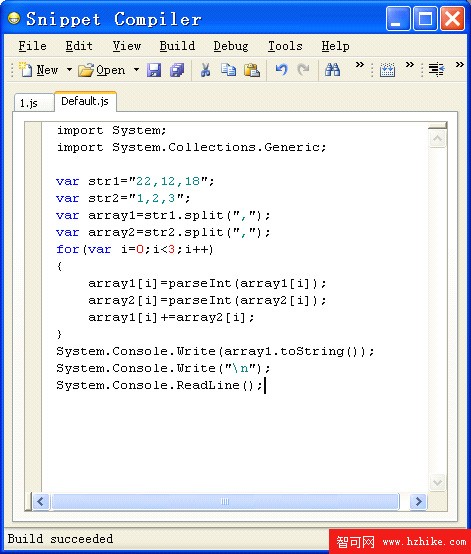This screenshot has width=471, height=554.
Task: Cut selection with the scissors icon
Action: pos(205,70)
